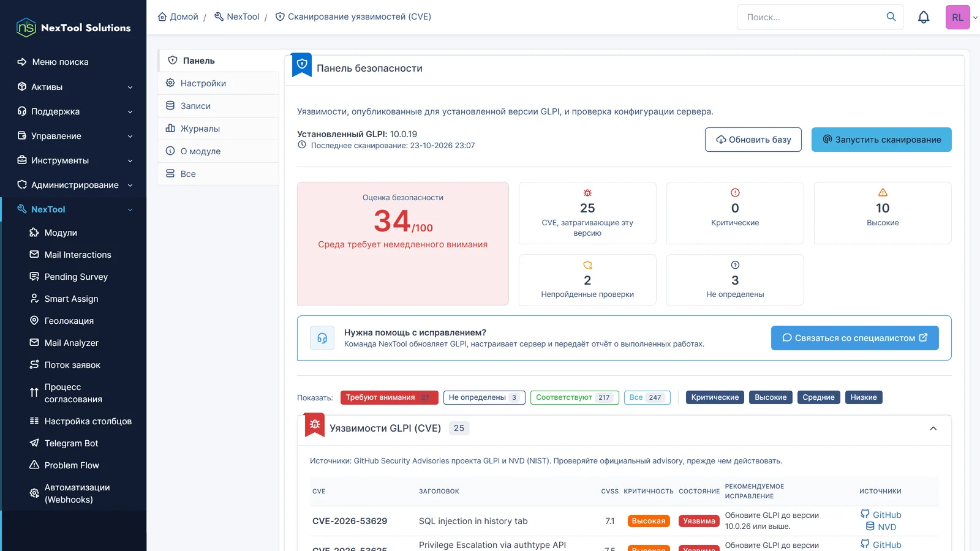Click the Telegram Bot paper plane icon
Image resolution: width=980 pixels, height=551 pixels.
click(34, 443)
